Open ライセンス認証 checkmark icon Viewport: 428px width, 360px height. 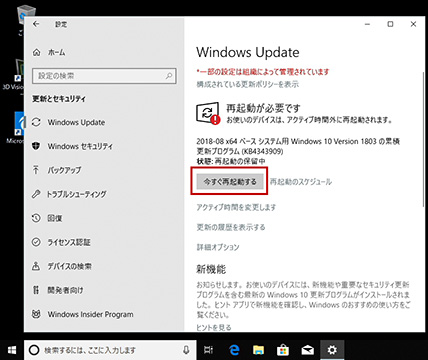36,242
